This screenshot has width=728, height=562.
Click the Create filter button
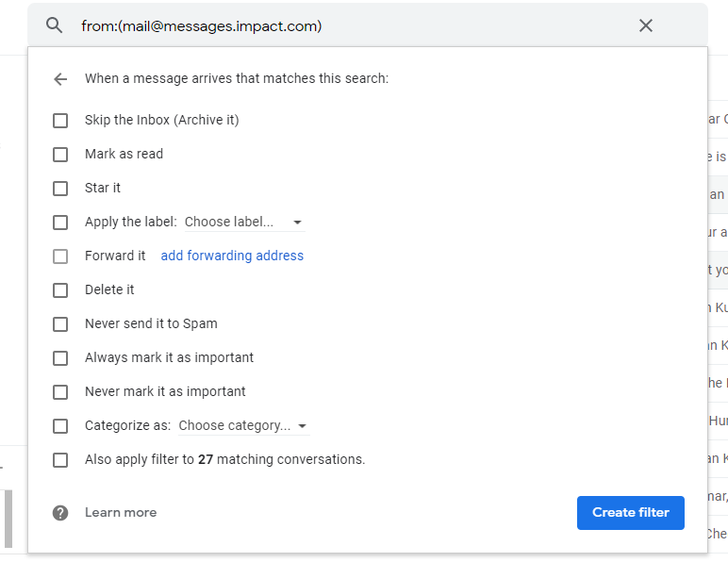(x=631, y=512)
